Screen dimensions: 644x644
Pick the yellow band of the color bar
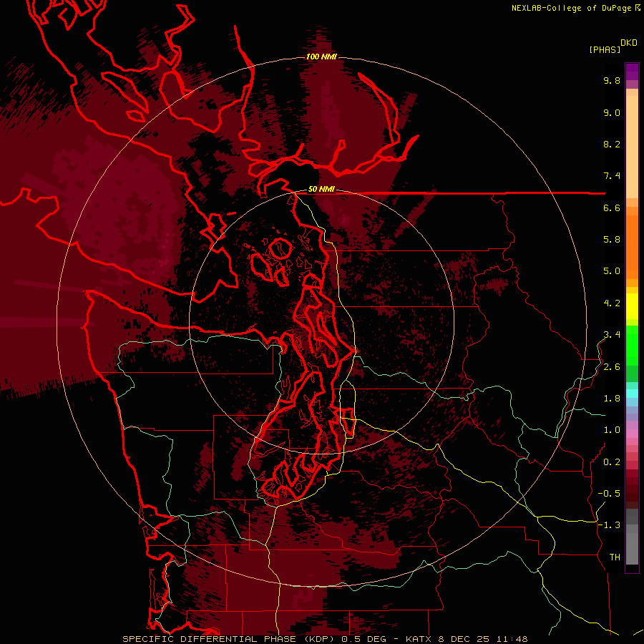(x=632, y=306)
